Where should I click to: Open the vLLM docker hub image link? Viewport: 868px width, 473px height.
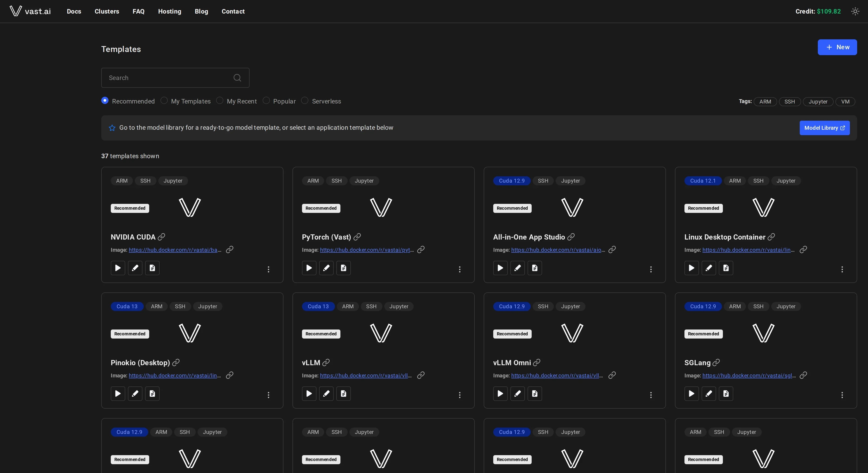[x=366, y=376]
